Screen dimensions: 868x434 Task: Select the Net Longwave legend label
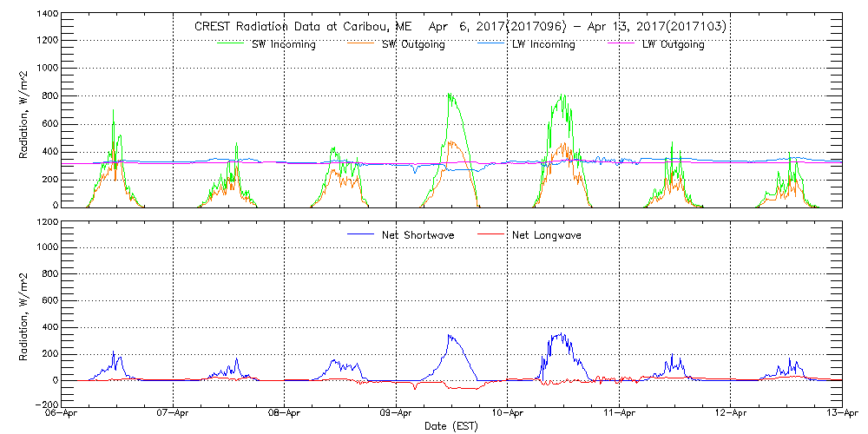(549, 234)
